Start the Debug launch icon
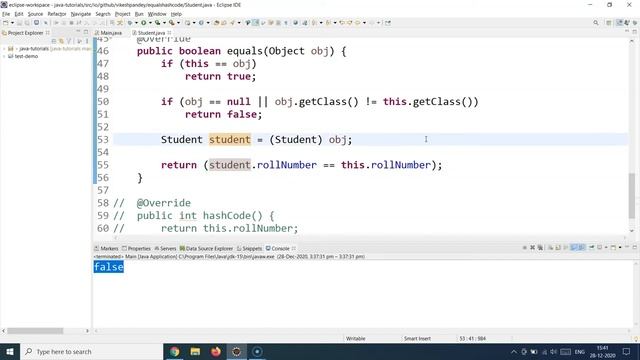The height and width of the screenshot is (360, 640). [130, 23]
